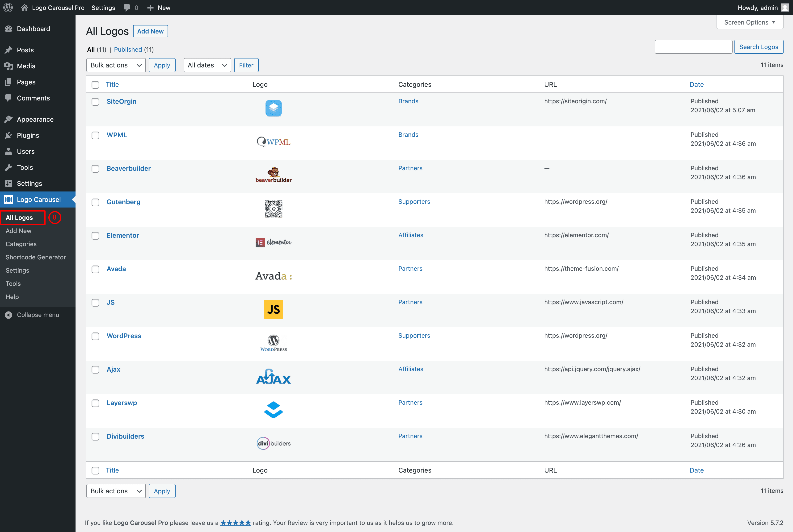This screenshot has height=532, width=793.
Task: Click the five-star rating link
Action: tap(236, 523)
